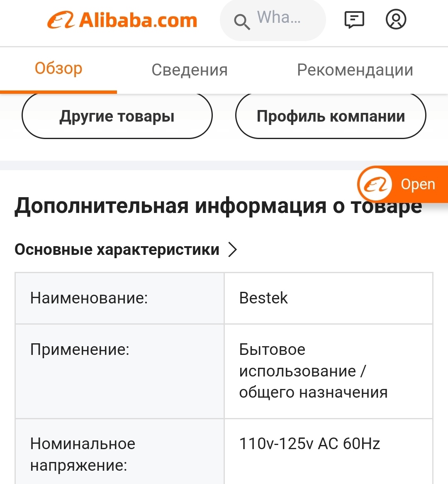Viewport: 448px width, 484px height.
Task: Select the Применение label cell
Action: 119,371
